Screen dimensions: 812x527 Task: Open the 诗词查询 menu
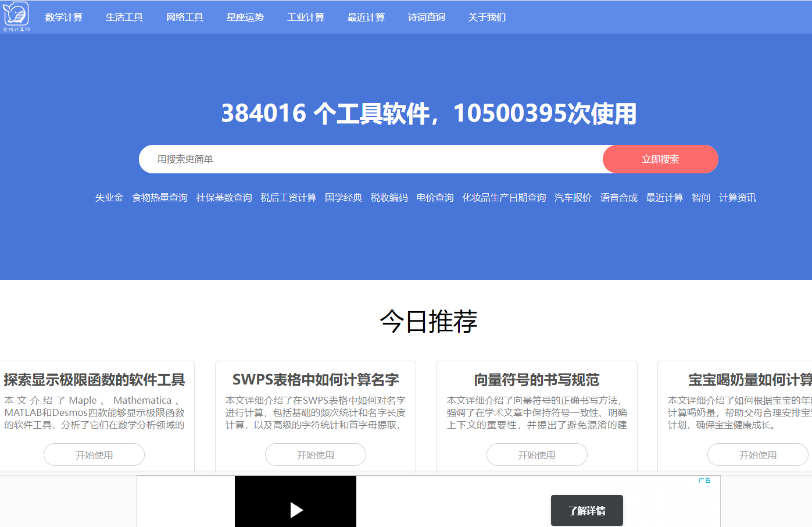pyautogui.click(x=427, y=17)
